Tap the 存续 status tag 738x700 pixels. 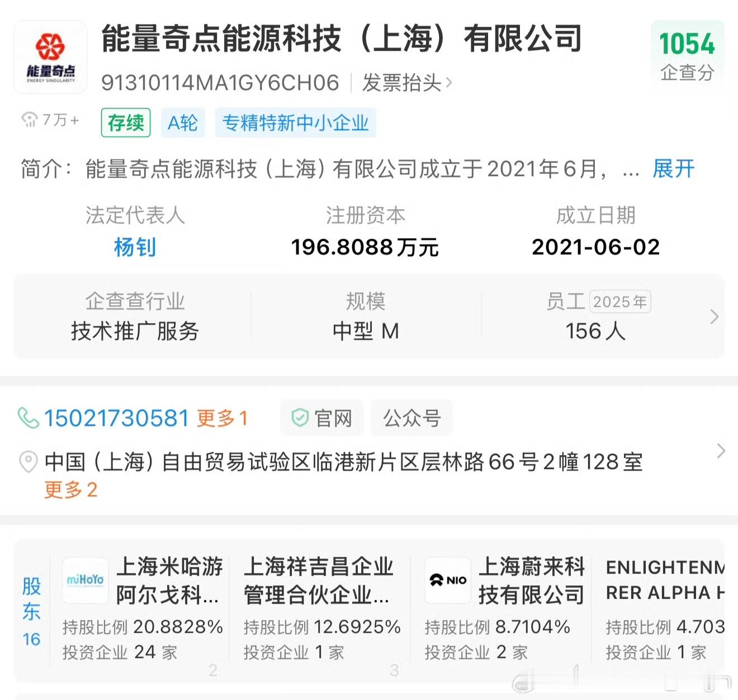click(126, 122)
